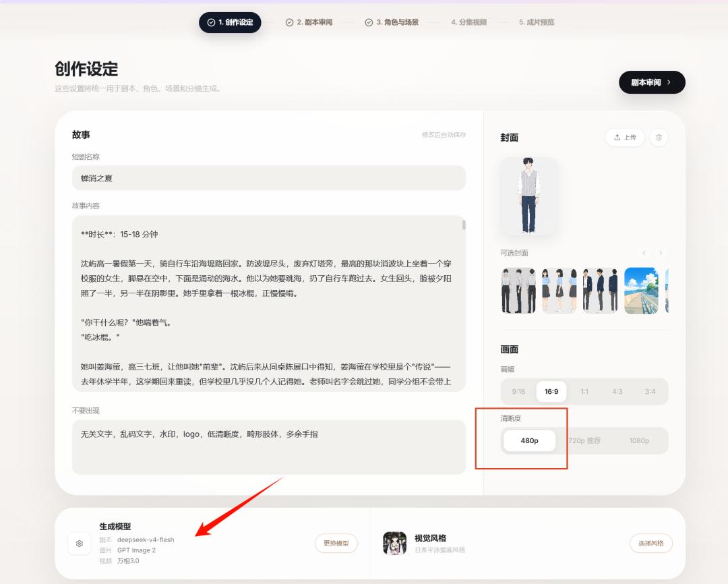Select the seaside road scenery cover
This screenshot has width=728, height=584.
pos(641,291)
